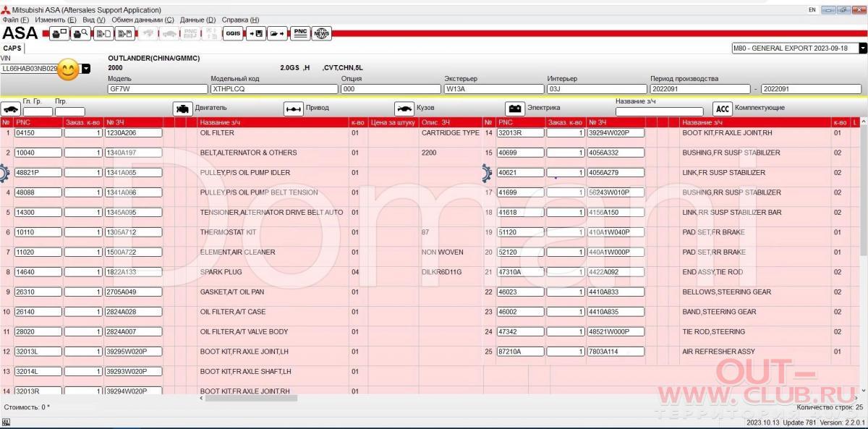
Task: Click the Экстерьер field showing W13A
Action: click(x=494, y=89)
